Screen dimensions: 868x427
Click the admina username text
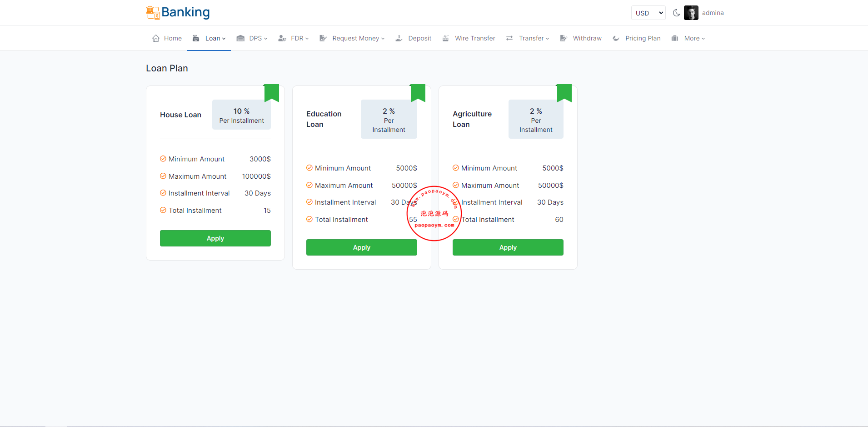(713, 13)
